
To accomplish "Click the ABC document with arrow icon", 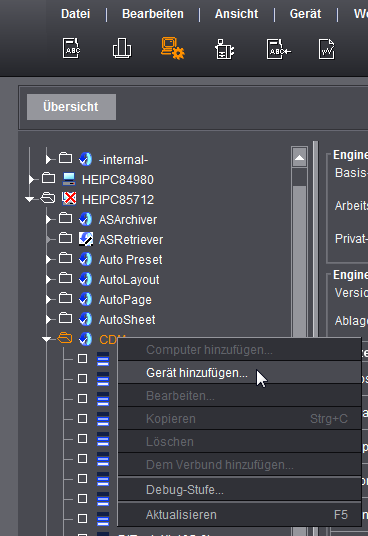I will [278, 49].
